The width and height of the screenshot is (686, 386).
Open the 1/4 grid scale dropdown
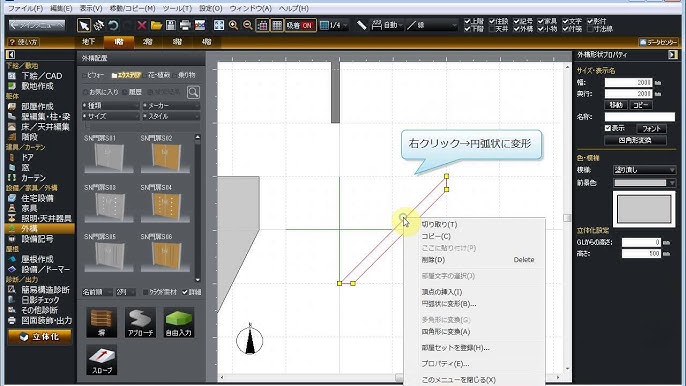coord(334,25)
